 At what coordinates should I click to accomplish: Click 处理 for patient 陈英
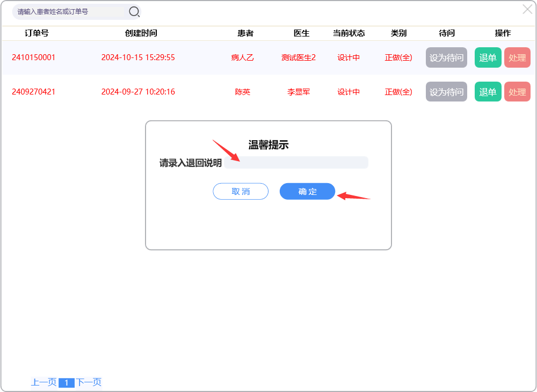517,92
